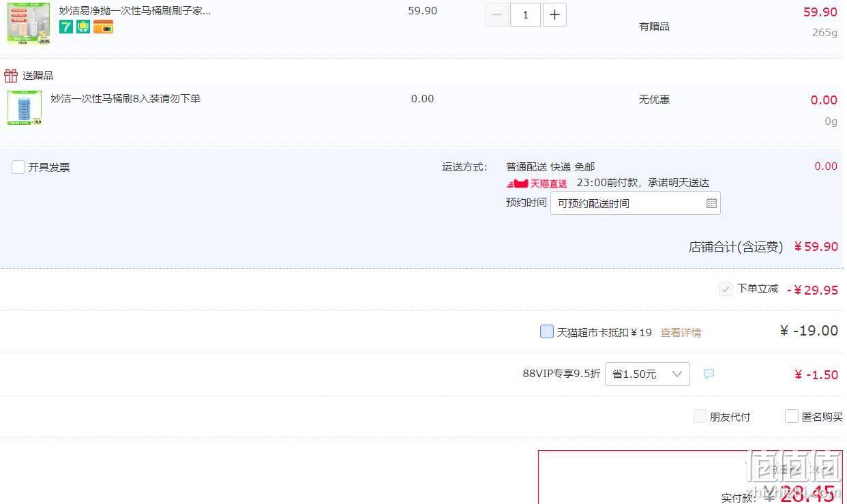Click the 送赠品 section heading
Image resolution: width=847 pixels, height=504 pixels.
coord(38,75)
